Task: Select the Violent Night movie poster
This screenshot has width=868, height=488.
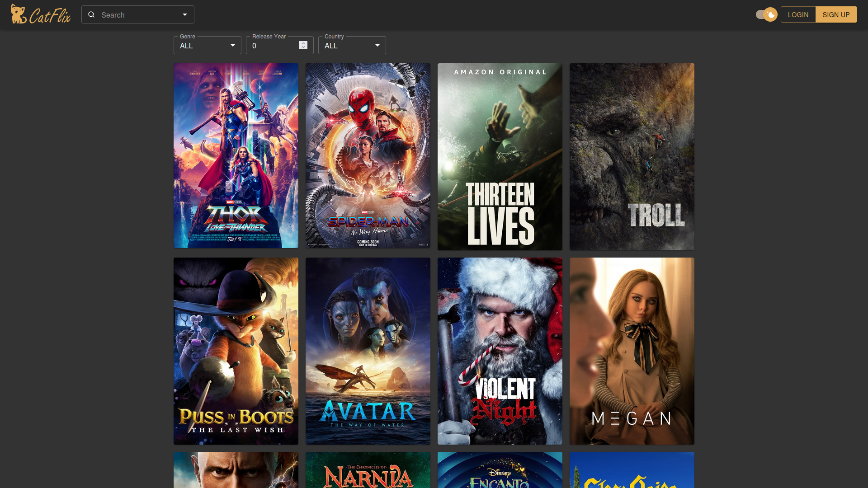Action: click(x=500, y=351)
